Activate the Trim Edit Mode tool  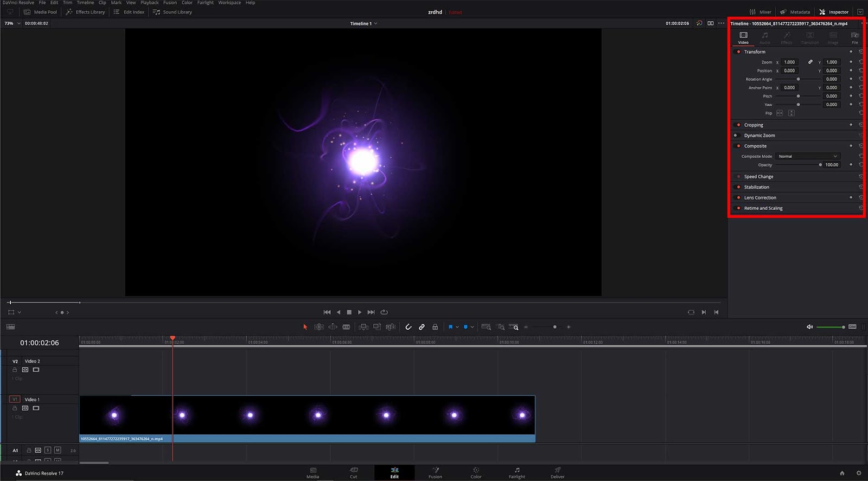coord(319,327)
